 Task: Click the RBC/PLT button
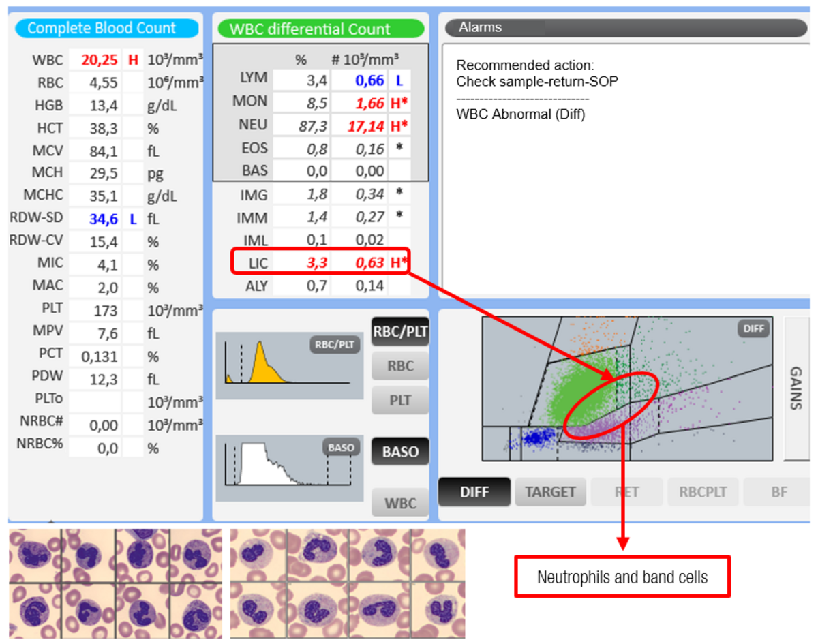(x=400, y=332)
